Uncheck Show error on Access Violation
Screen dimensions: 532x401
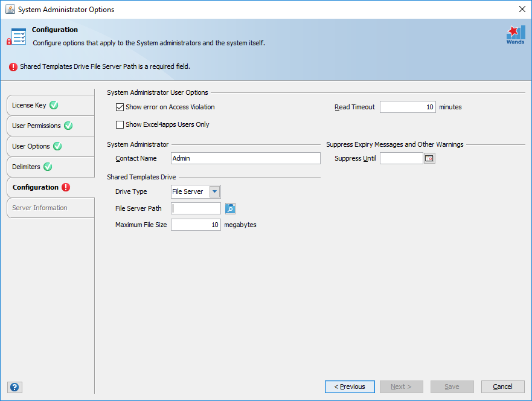pyautogui.click(x=120, y=107)
